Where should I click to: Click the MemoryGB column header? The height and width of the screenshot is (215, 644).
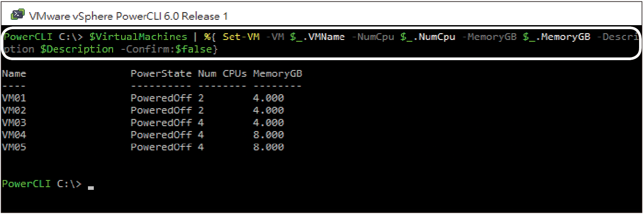[277, 74]
